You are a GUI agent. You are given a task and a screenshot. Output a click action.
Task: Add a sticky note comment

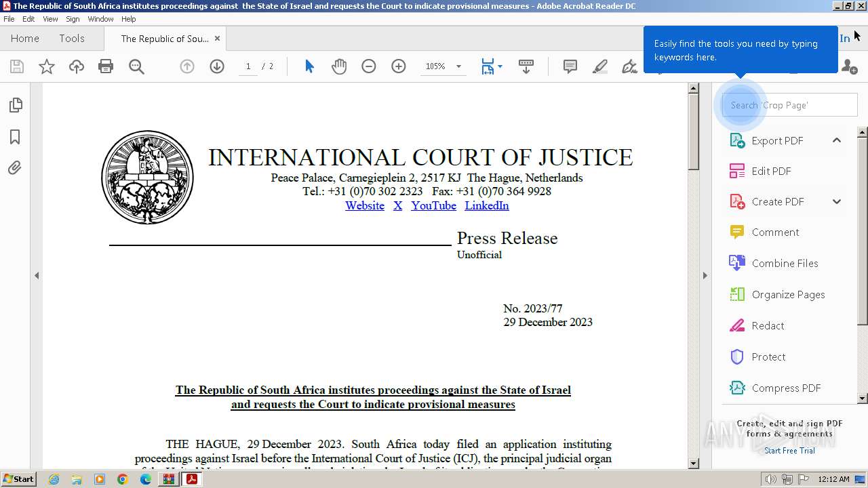[x=570, y=66]
